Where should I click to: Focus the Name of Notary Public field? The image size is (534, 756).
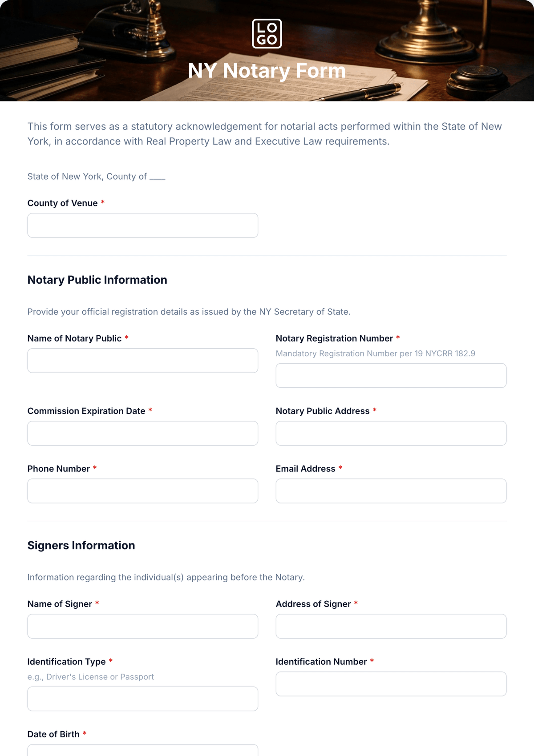(143, 361)
